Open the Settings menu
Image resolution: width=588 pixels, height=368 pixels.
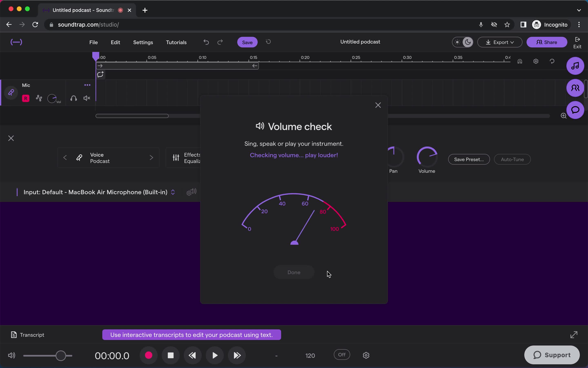143,42
